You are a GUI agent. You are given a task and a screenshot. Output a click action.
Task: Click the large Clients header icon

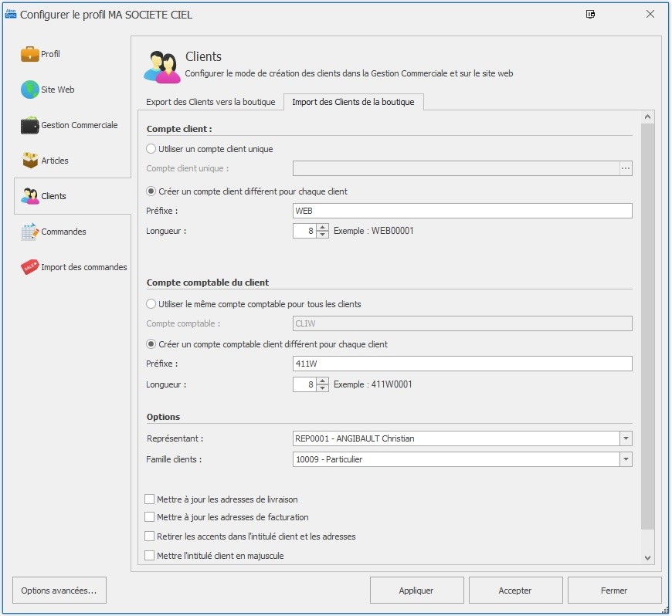pyautogui.click(x=161, y=67)
